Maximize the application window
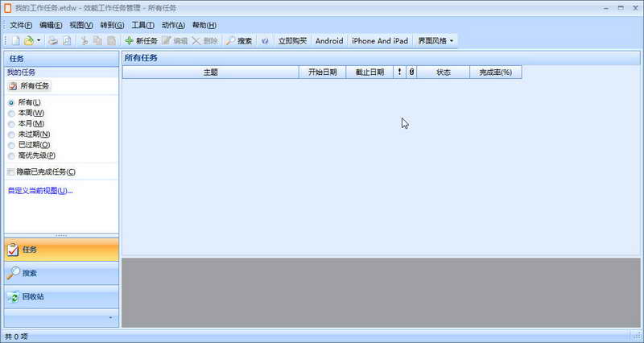Image resolution: width=644 pixels, height=343 pixels. tap(621, 8)
